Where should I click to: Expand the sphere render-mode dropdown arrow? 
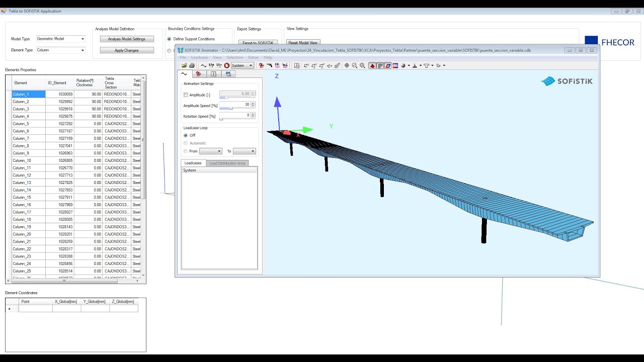click(x=409, y=65)
